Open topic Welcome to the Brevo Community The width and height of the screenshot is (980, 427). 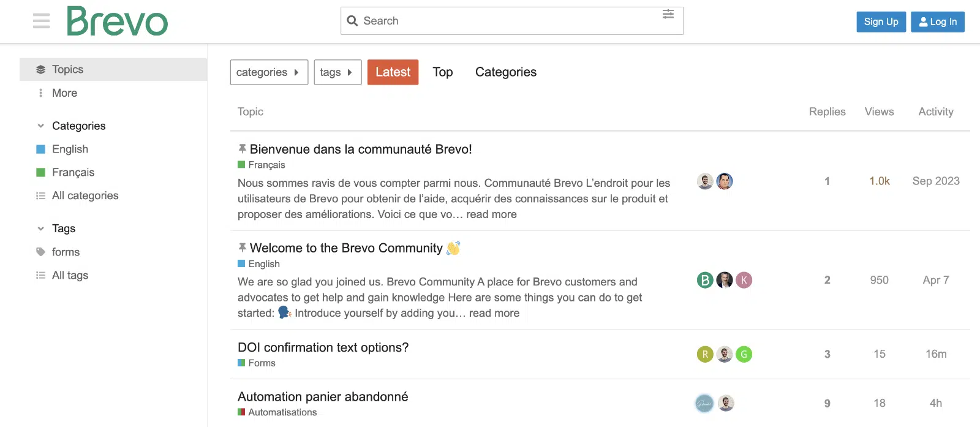pyautogui.click(x=346, y=248)
